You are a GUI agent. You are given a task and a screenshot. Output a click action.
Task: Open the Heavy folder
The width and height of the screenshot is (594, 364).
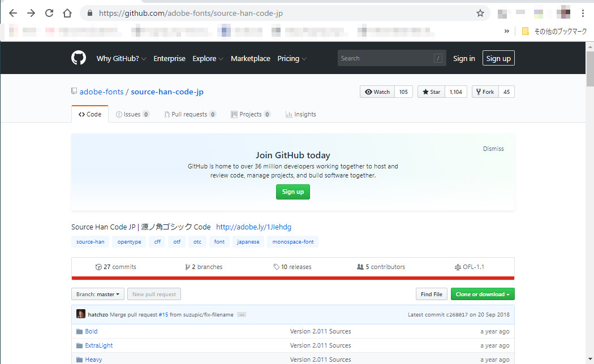(93, 359)
